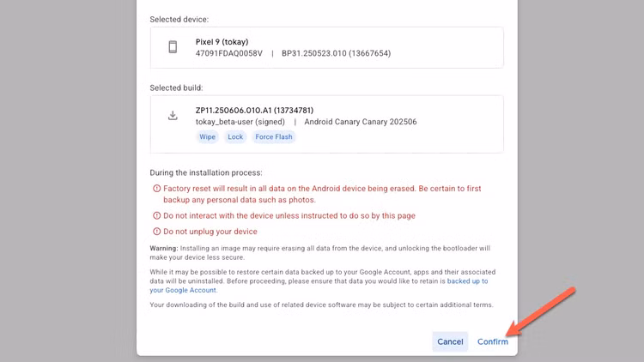Click the Cancel button
This screenshot has height=362, width=644.
click(x=450, y=341)
